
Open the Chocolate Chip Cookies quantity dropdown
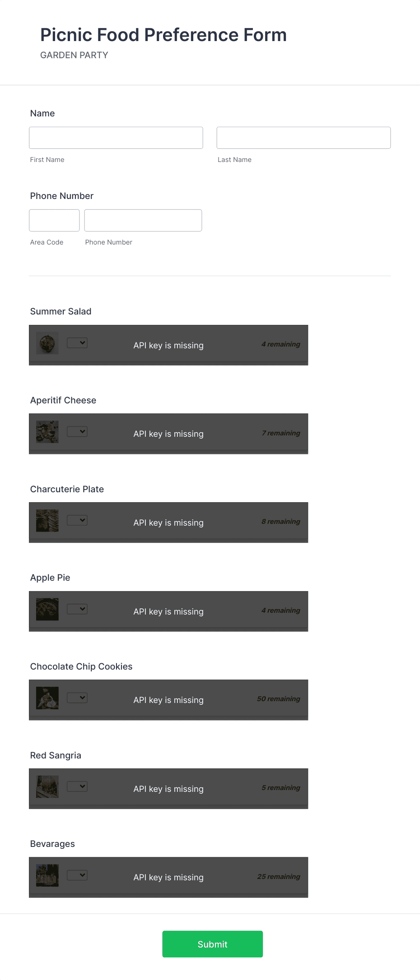pos(77,697)
